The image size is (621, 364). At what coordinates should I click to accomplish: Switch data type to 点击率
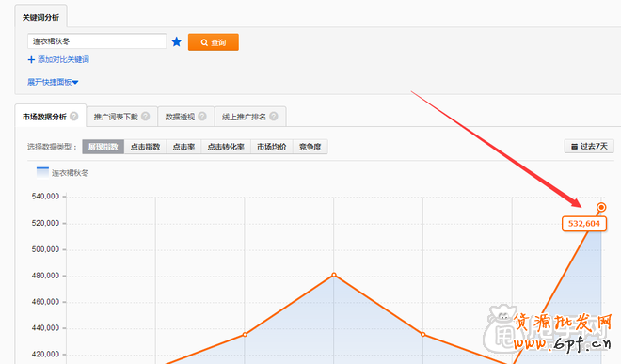click(x=183, y=147)
